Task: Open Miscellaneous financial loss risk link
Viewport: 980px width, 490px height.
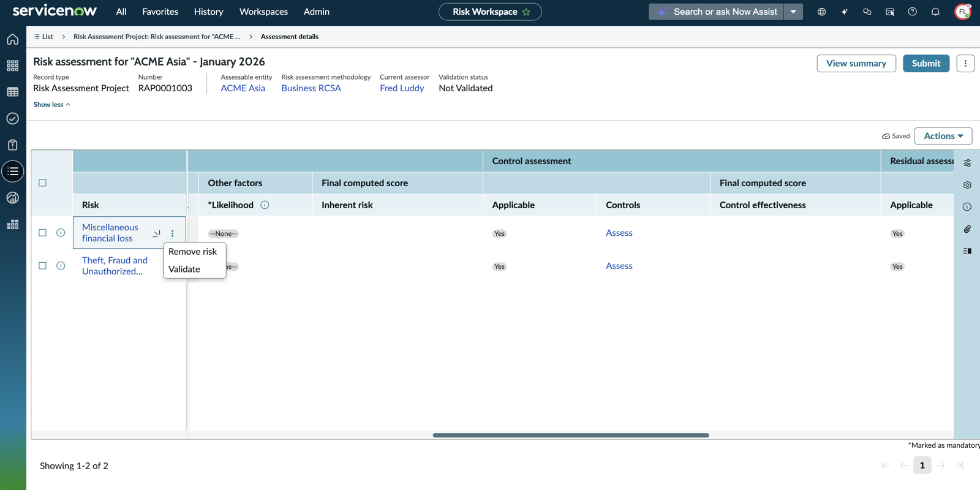Action: click(110, 233)
